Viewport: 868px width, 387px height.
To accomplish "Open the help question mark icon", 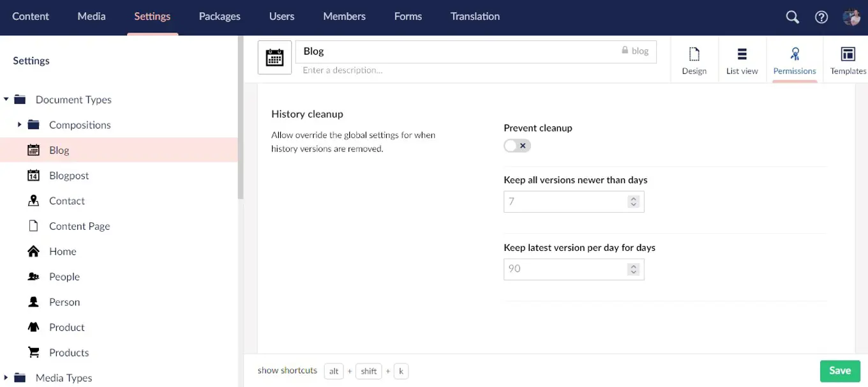I will click(821, 17).
